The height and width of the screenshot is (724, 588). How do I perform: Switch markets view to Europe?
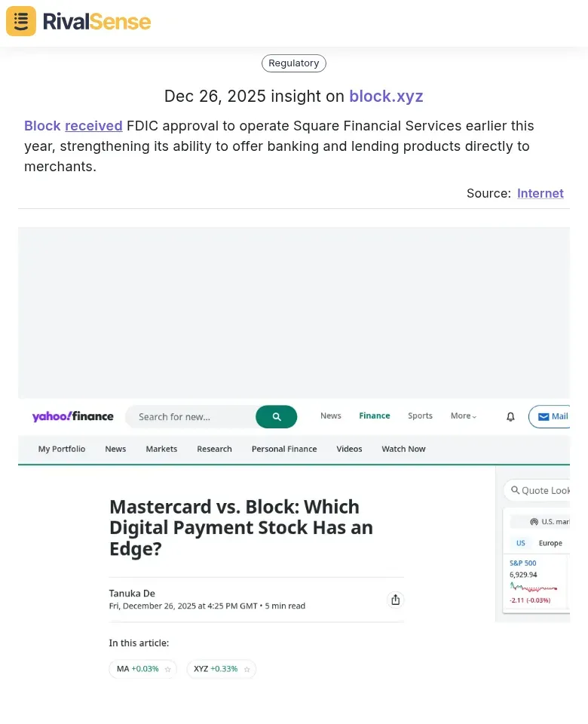point(550,543)
